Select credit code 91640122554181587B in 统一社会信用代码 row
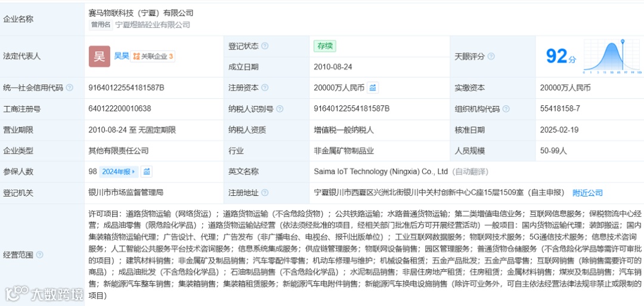The height and width of the screenshot is (306, 644). click(126, 88)
